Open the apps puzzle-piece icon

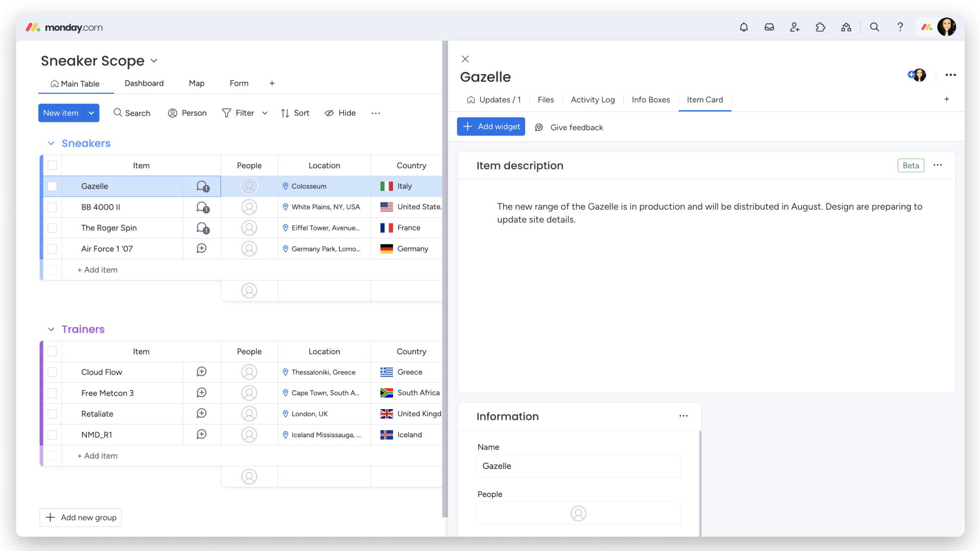click(820, 28)
